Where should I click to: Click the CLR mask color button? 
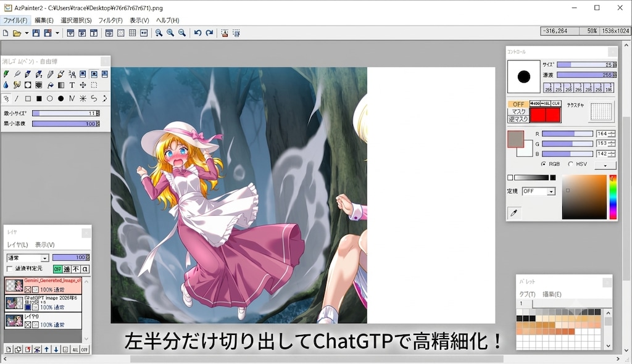click(556, 104)
